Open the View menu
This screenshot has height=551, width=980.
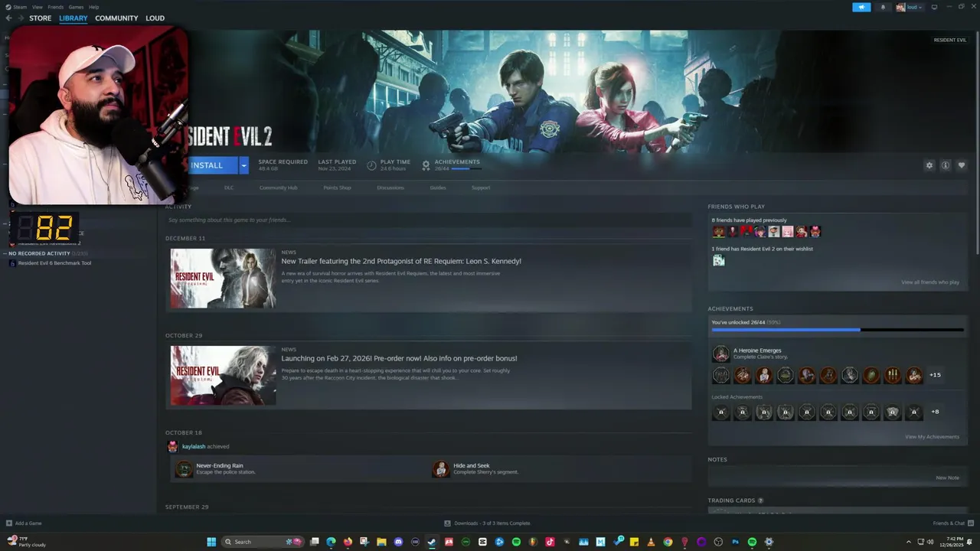coord(37,7)
